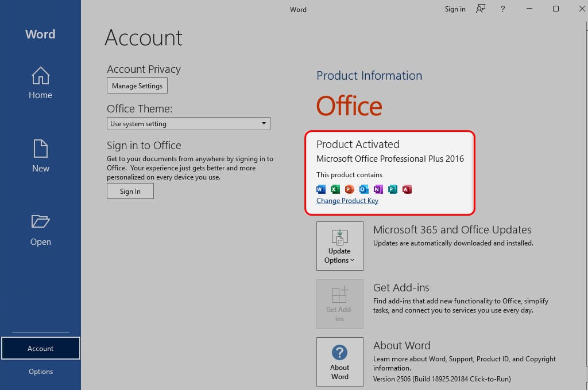Click the 'Account Privacy' heading
The height and width of the screenshot is (390, 588).
point(144,69)
